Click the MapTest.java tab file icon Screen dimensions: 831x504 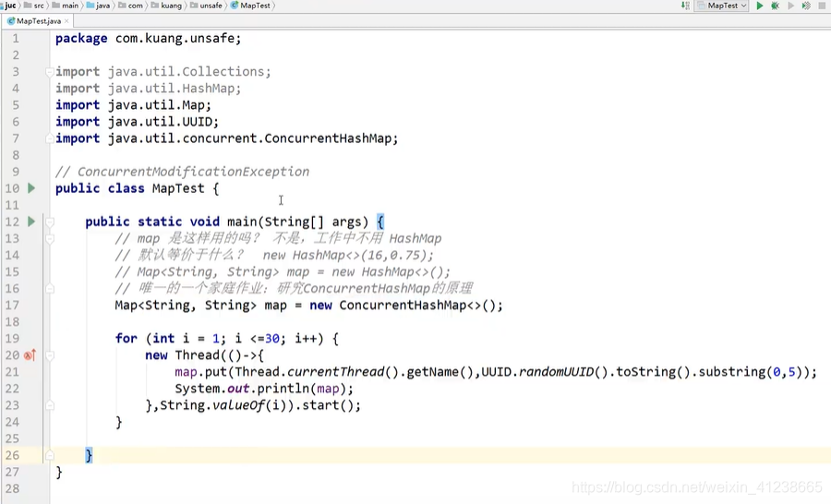[x=10, y=21]
